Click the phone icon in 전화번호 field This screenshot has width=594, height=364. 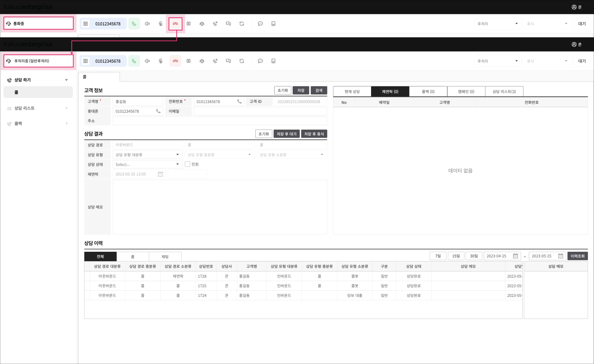(239, 101)
